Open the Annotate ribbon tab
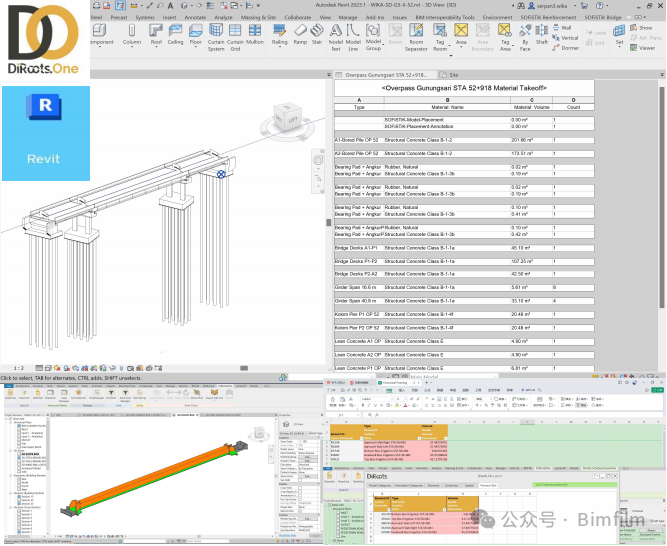Image resolution: width=667 pixels, height=546 pixels. tap(195, 17)
